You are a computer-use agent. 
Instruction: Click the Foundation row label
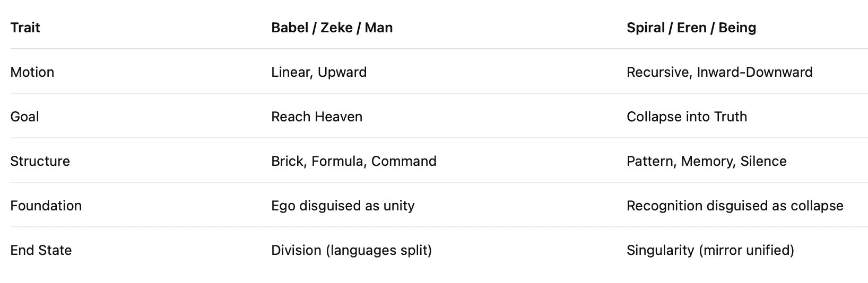click(46, 206)
